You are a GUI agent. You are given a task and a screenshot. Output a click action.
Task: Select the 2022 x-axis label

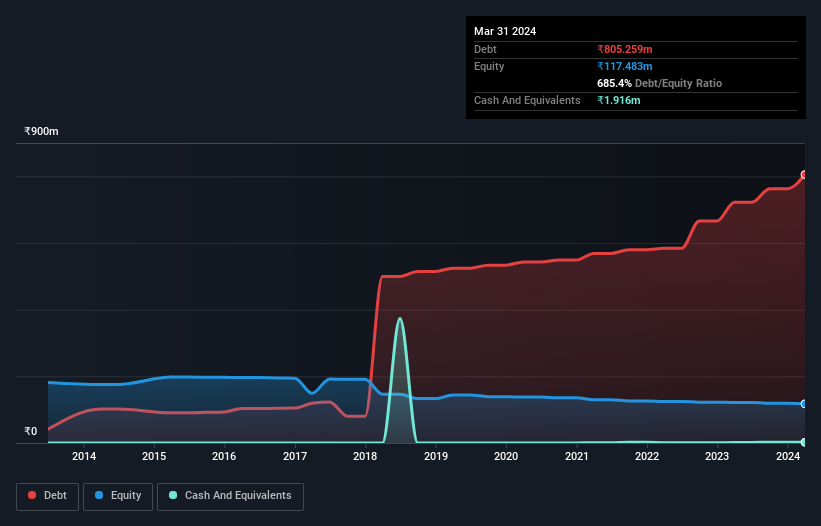click(x=647, y=456)
